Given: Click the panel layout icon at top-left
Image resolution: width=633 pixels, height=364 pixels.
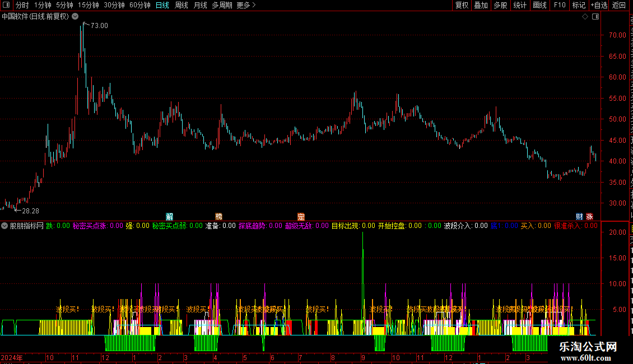Looking at the screenshot, I should pos(6,5).
